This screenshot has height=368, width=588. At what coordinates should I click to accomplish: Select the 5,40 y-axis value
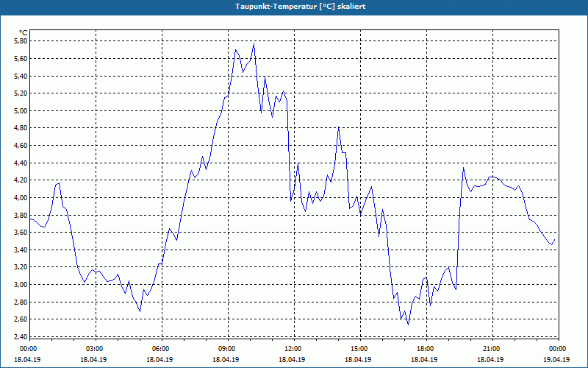tap(21, 77)
